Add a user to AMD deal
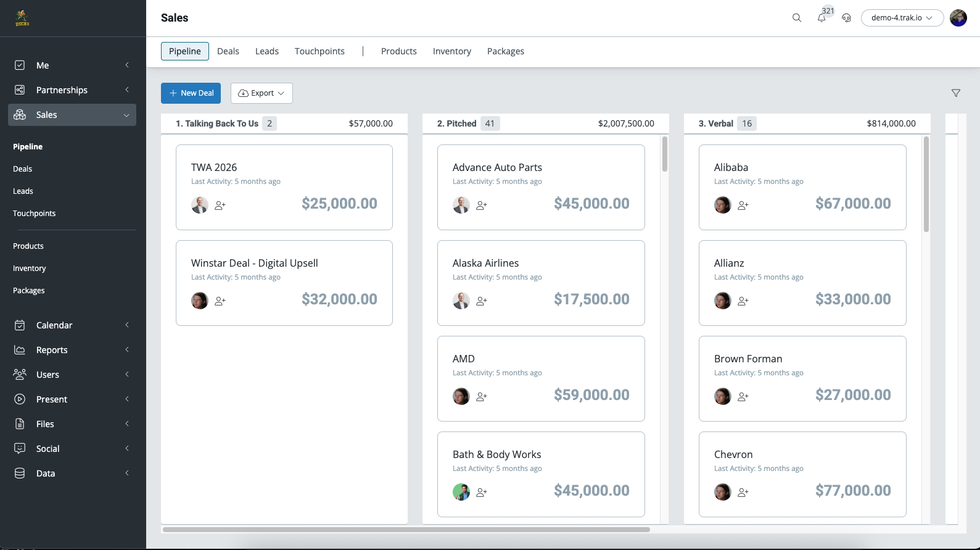The height and width of the screenshot is (550, 980). [x=482, y=397]
